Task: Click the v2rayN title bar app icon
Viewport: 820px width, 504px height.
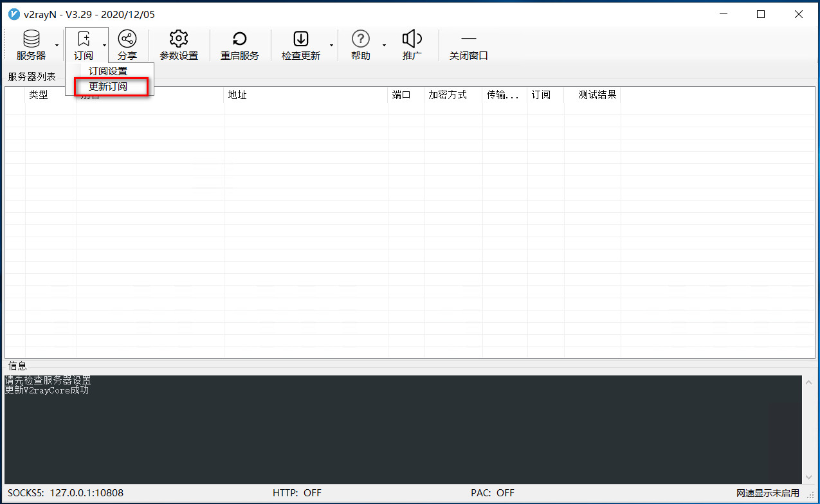Action: click(x=14, y=14)
